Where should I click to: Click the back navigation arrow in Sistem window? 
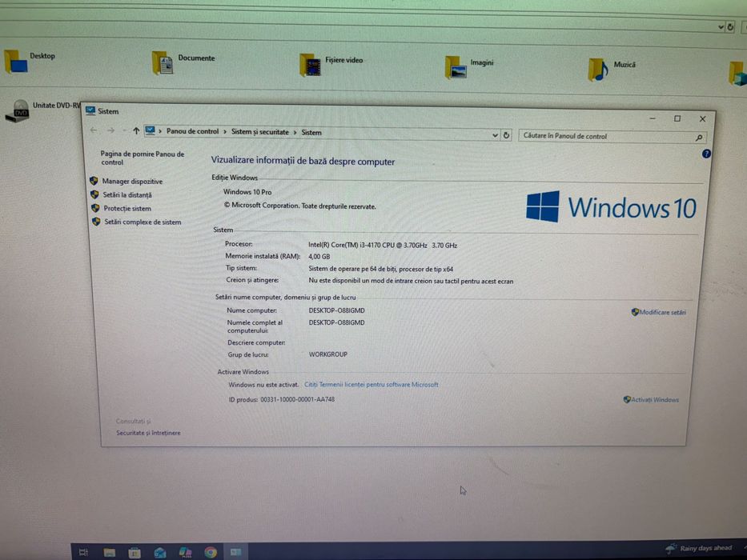[94, 130]
